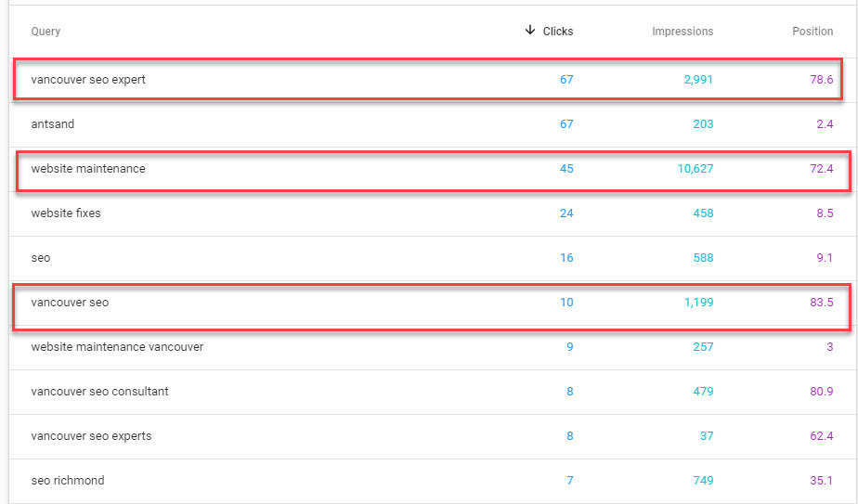This screenshot has height=504, width=858.
Task: Click position value 78.6
Action: (822, 79)
